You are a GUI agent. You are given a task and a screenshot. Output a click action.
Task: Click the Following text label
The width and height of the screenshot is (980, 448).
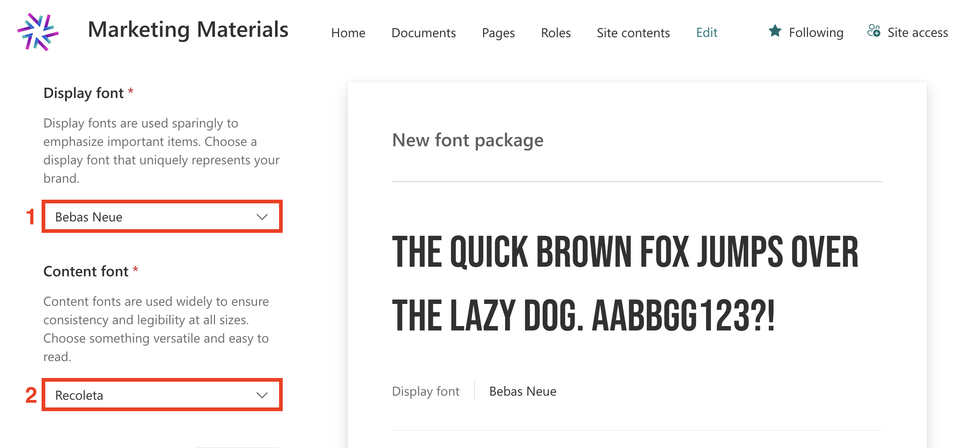pyautogui.click(x=816, y=33)
